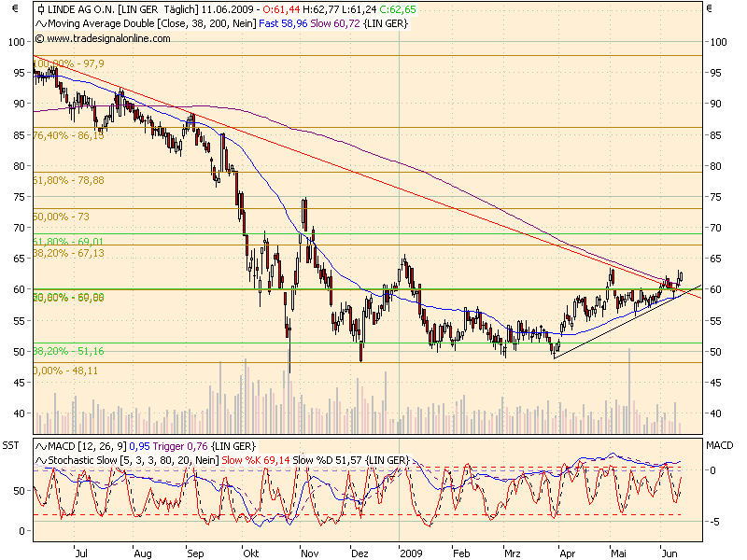Click the Nov month label on time axis
747x560 pixels.
pos(310,553)
